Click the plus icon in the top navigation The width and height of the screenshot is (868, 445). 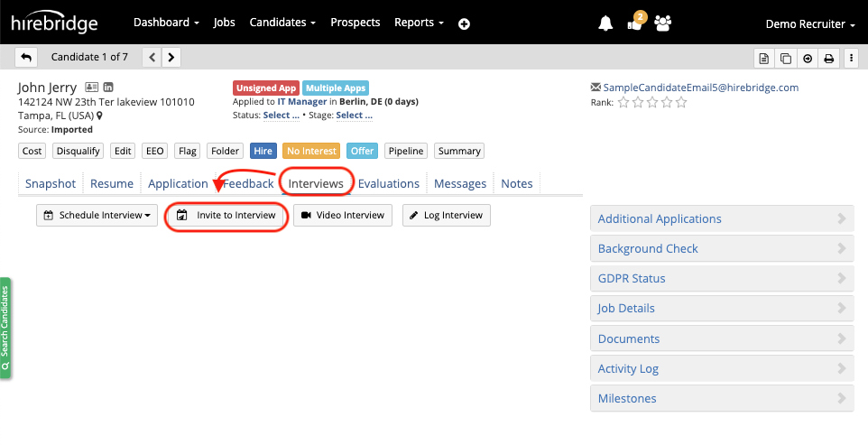point(464,23)
